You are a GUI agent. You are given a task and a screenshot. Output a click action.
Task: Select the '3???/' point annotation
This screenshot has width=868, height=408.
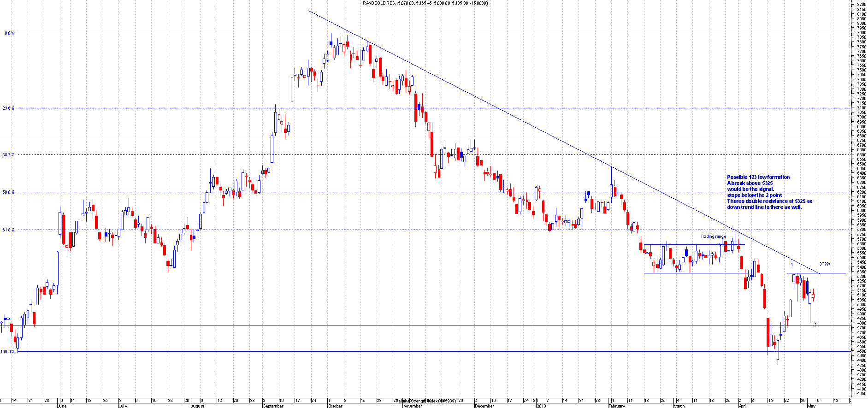825,264
